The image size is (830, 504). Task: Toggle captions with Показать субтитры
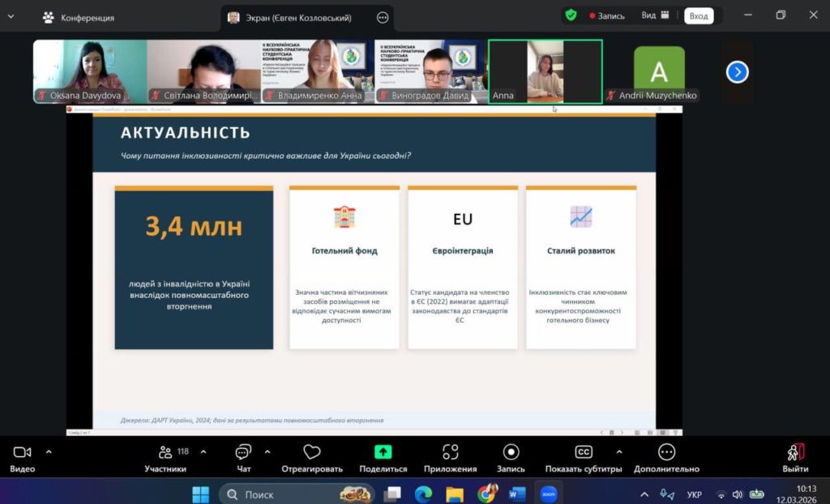pyautogui.click(x=583, y=452)
